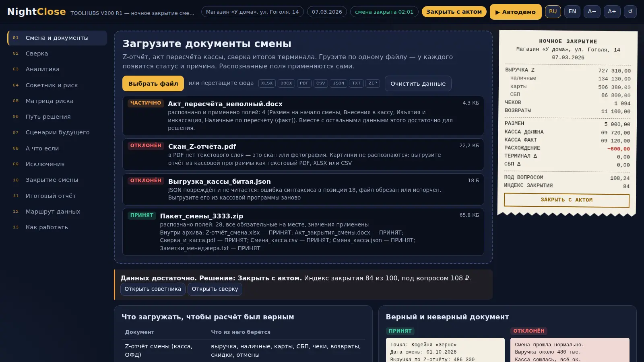Open 'Открыть сверку' link button

click(215, 289)
